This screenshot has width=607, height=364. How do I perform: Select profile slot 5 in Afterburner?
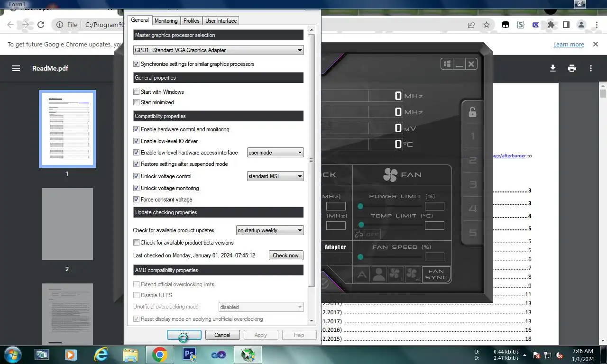tap(472, 233)
